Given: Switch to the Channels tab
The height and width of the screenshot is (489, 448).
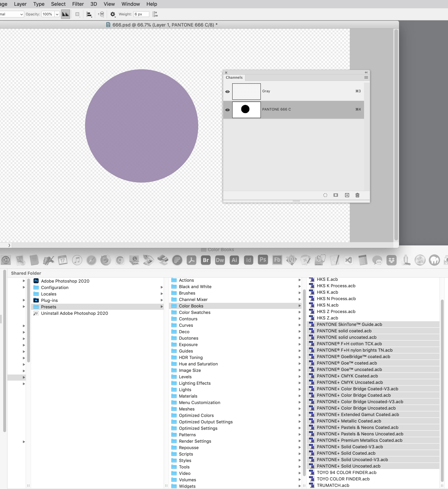Looking at the screenshot, I should click(234, 77).
